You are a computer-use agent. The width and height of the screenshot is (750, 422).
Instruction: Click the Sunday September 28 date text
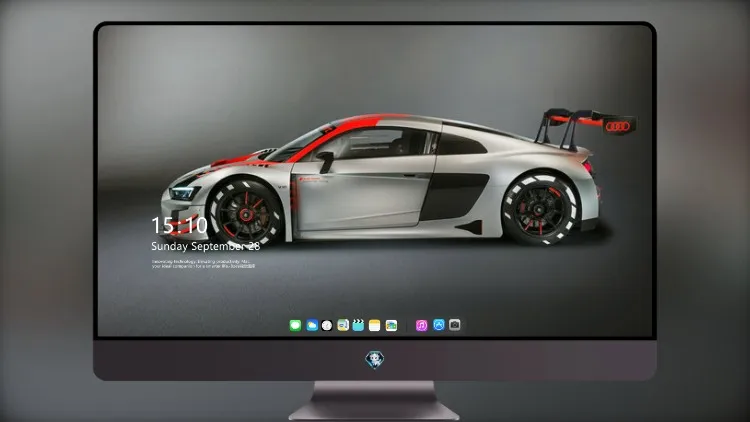coord(206,246)
